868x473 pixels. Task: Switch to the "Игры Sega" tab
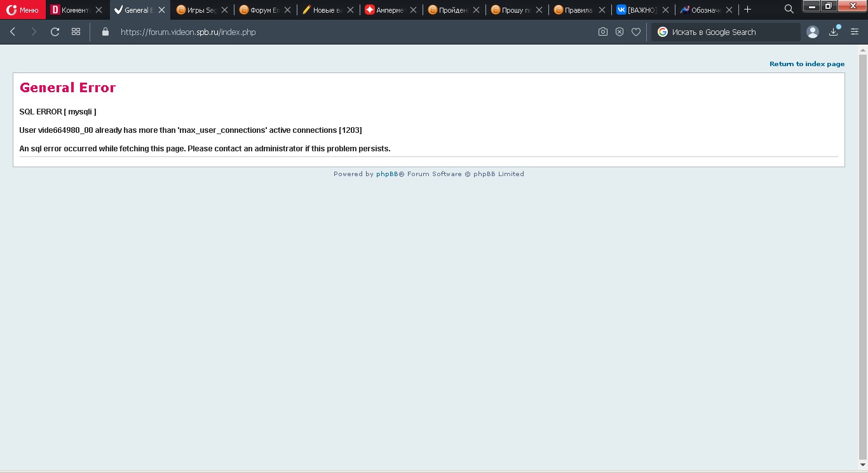point(197,10)
